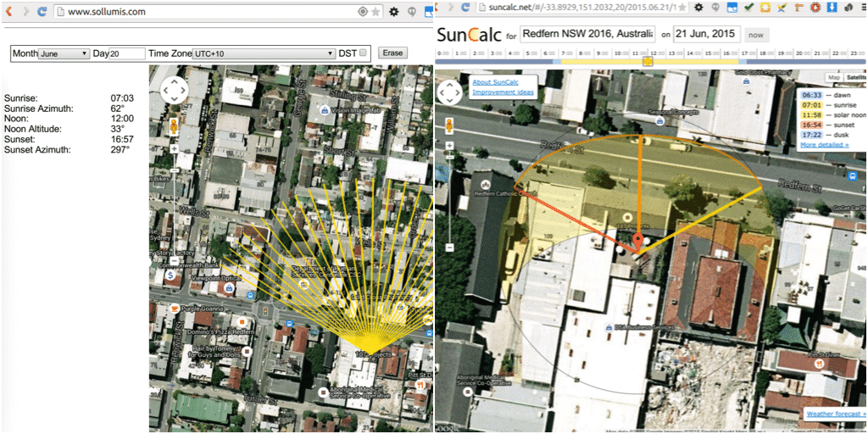Click the suncalc.net address bar URL
868x434 pixels.
580,7
